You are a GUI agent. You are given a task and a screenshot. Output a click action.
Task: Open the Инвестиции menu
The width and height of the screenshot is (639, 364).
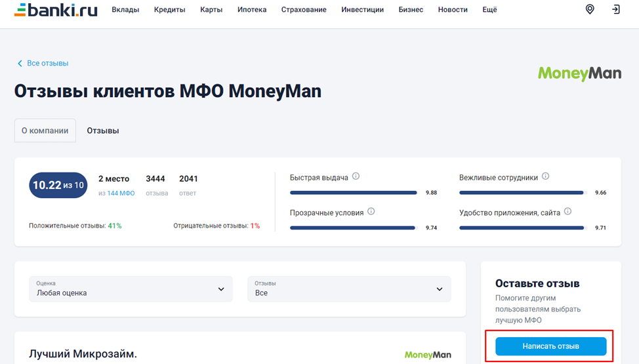[362, 9]
